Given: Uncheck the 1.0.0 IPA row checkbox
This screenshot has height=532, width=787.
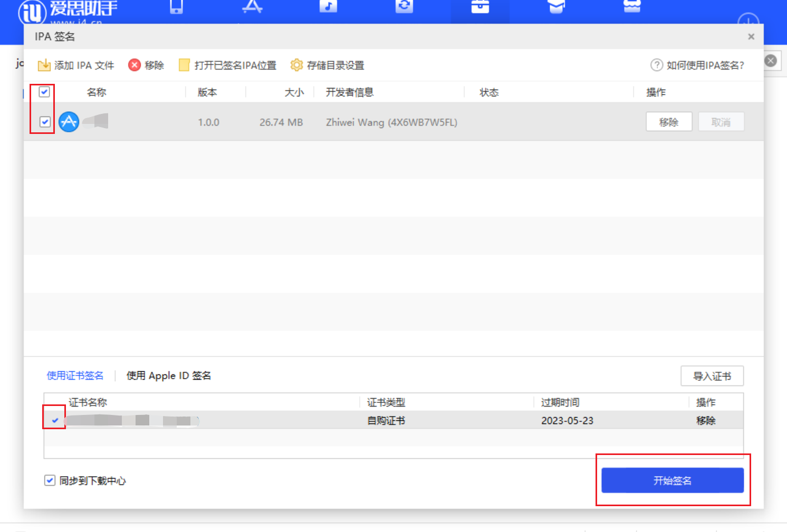Looking at the screenshot, I should pyautogui.click(x=45, y=122).
